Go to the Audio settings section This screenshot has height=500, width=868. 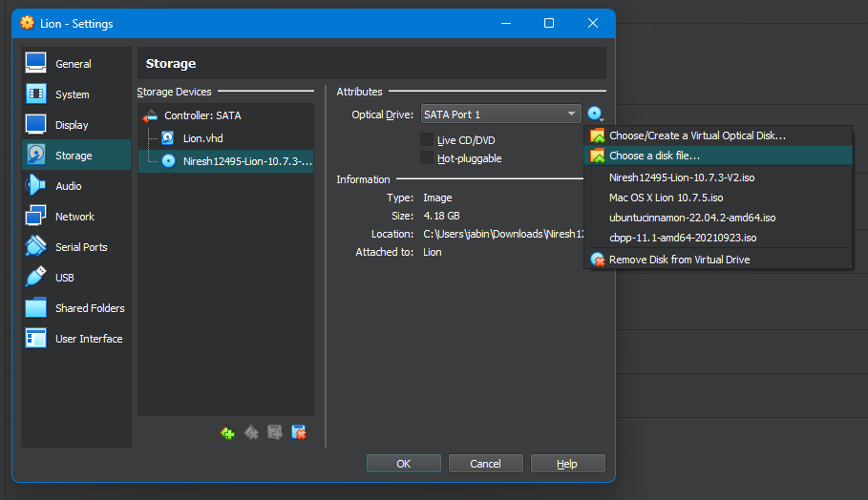tap(69, 186)
